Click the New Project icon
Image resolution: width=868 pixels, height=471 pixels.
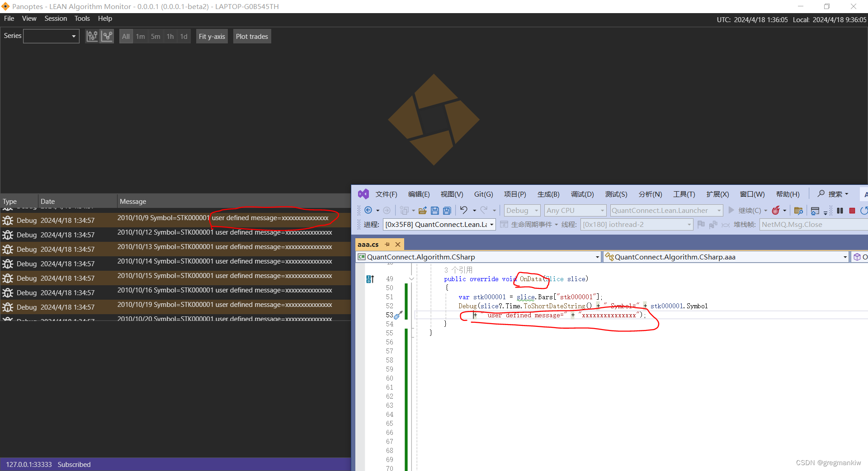tap(404, 211)
